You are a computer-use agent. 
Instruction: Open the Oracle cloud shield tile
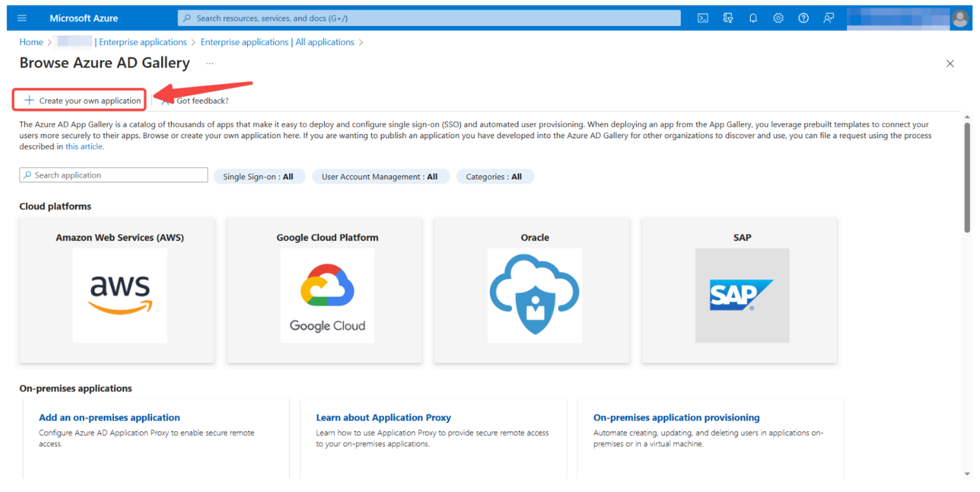pyautogui.click(x=535, y=296)
